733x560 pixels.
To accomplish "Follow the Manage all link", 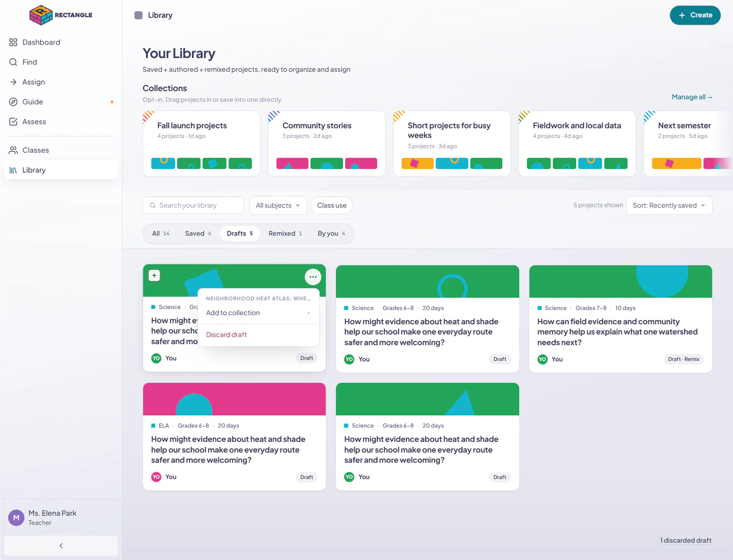I will tap(692, 97).
